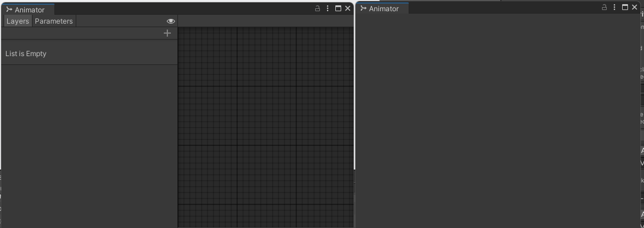The image size is (644, 228).
Task: Click the state machine icon on the empty window's Animator tab
Action: point(364,8)
